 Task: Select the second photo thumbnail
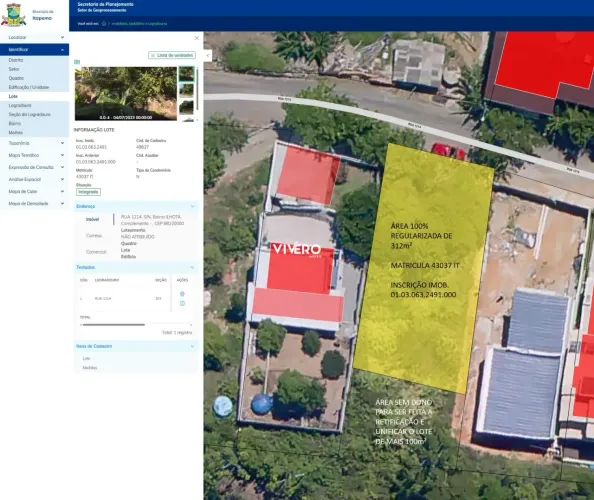[186, 91]
